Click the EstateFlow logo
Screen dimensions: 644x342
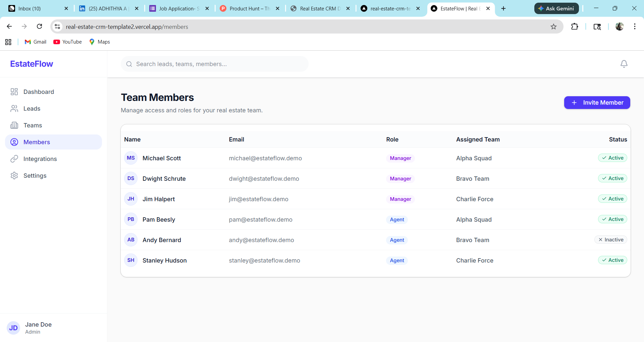pos(31,64)
